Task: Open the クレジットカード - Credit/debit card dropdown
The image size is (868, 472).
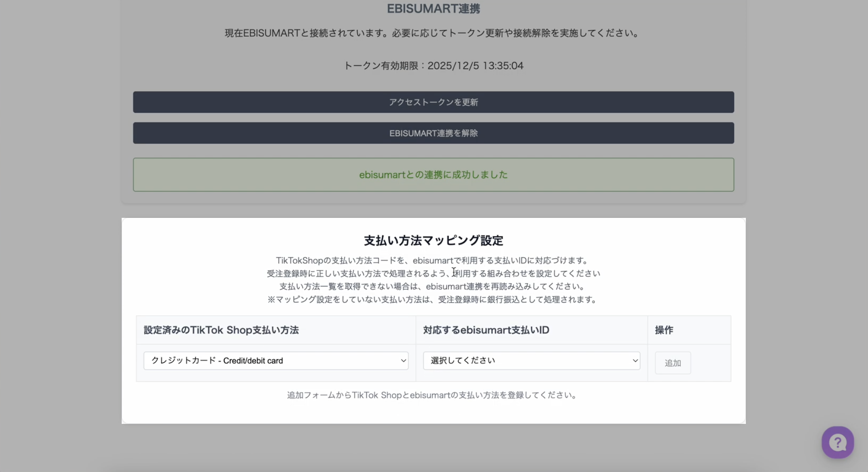Action: [276, 361]
